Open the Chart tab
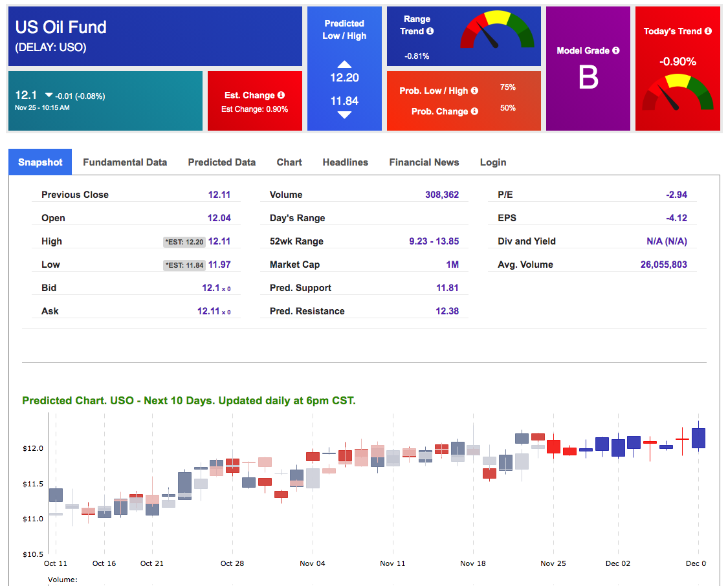 (289, 162)
